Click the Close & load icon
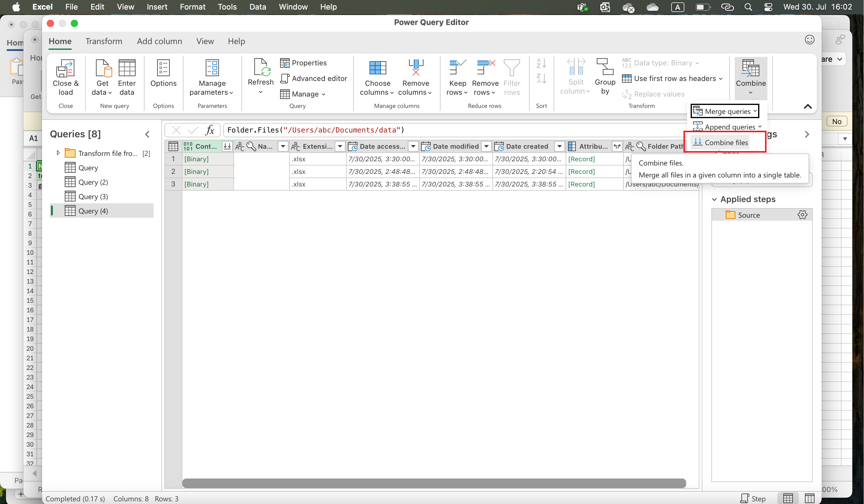This screenshot has width=864, height=504. click(x=65, y=68)
